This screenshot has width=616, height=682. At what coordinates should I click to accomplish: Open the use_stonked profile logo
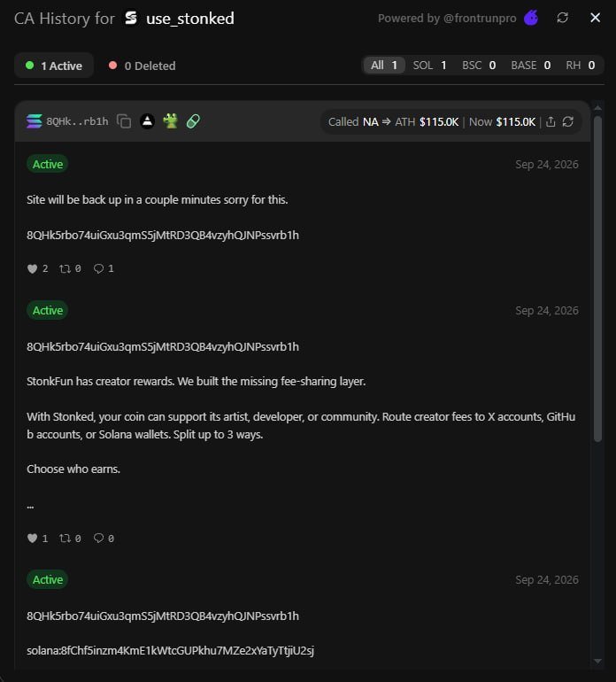tap(131, 19)
